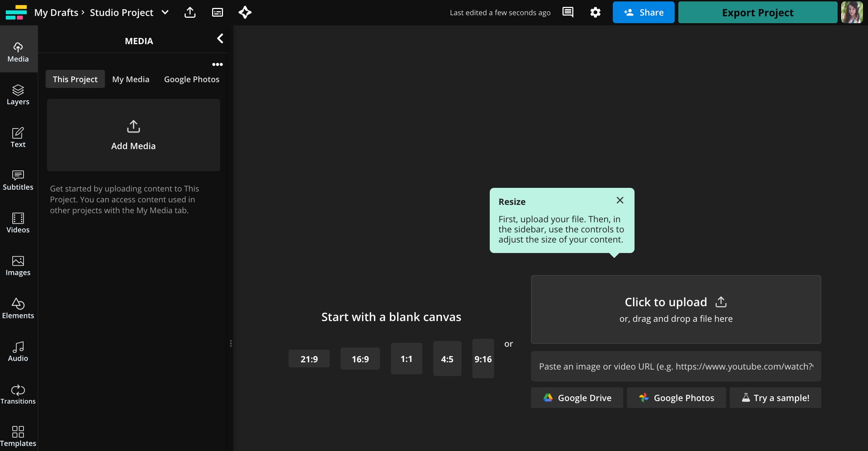Click the Try a sample! button

(x=775, y=398)
